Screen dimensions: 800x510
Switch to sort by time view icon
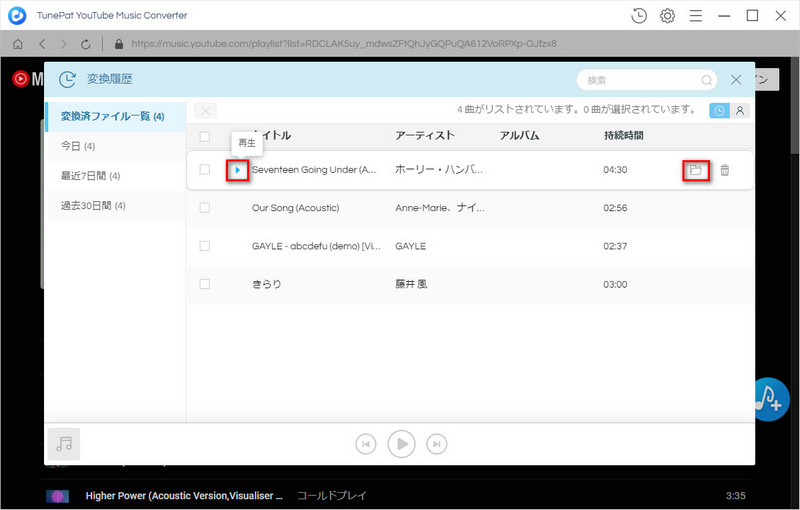(719, 111)
